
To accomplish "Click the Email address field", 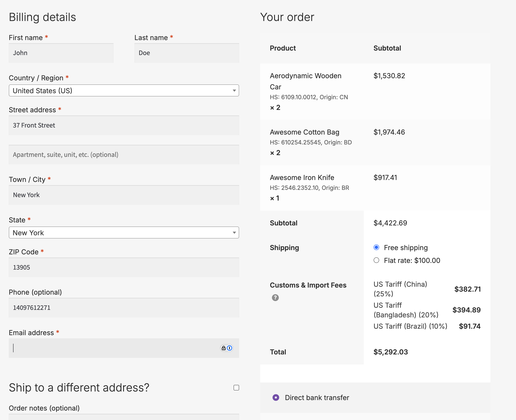I will [x=114, y=348].
